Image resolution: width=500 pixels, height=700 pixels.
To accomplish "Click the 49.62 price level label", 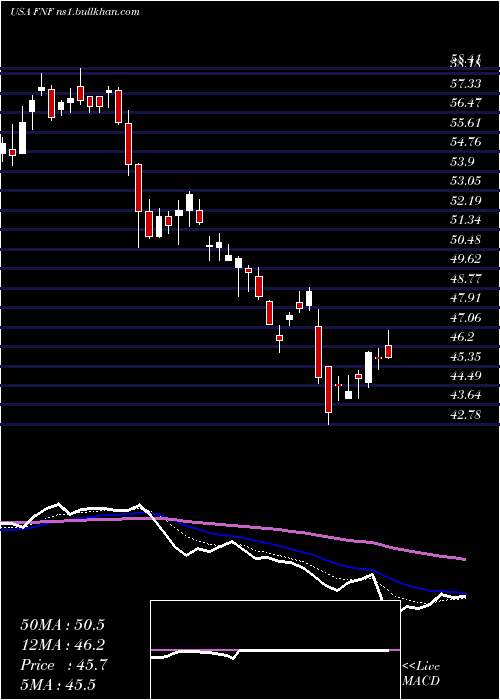I will 466,259.
